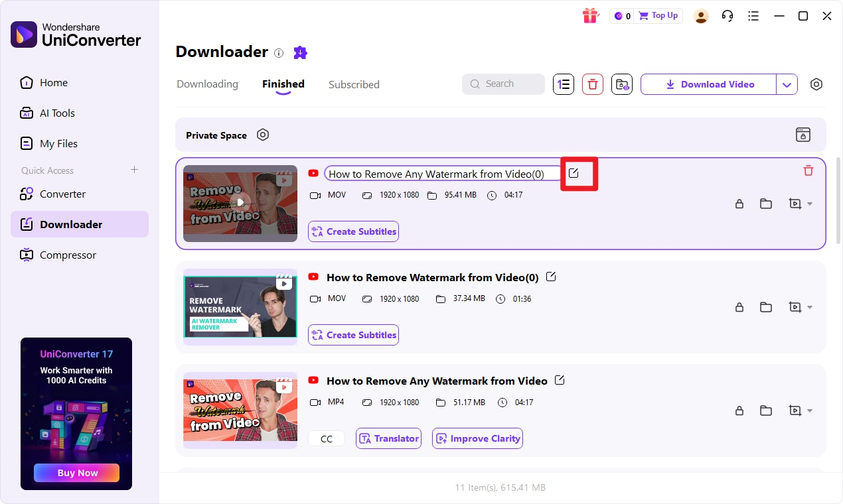Open download settings hexagon icon
This screenshot has width=843, height=504.
816,84
